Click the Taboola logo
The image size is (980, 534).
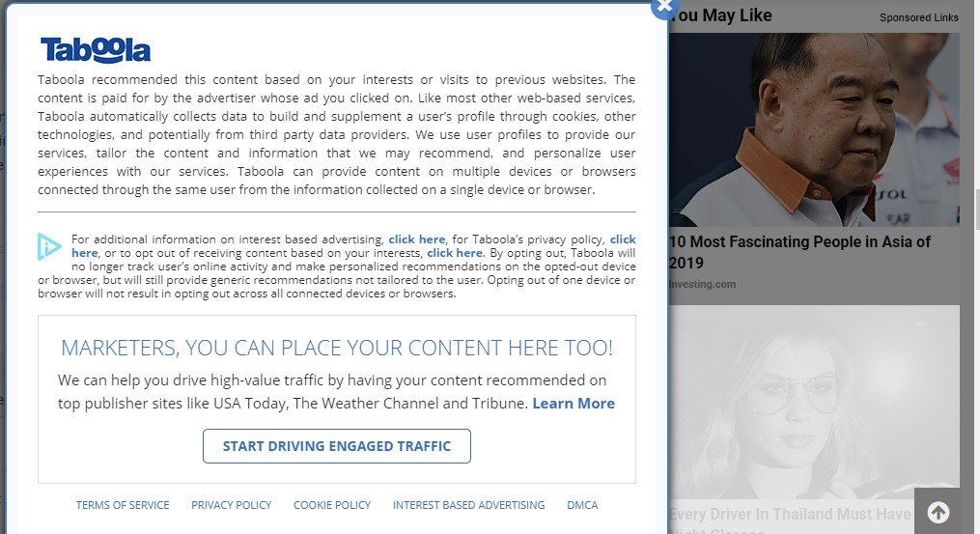coord(96,50)
